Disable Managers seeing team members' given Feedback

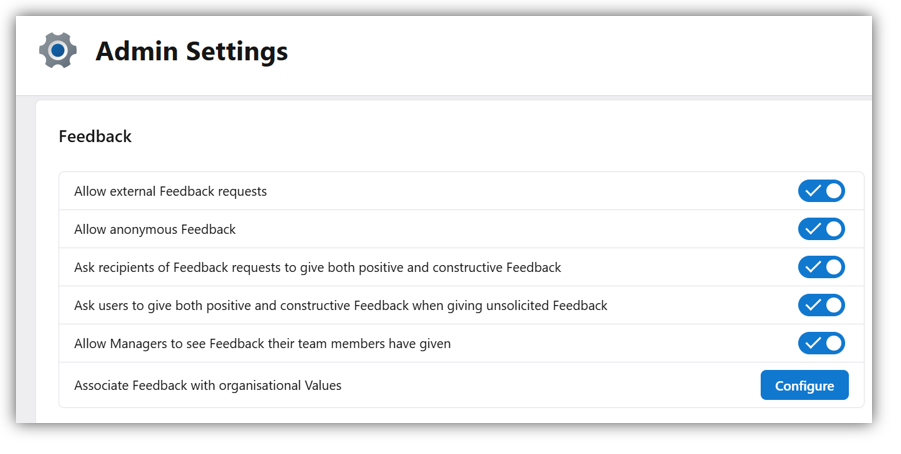[x=821, y=343]
